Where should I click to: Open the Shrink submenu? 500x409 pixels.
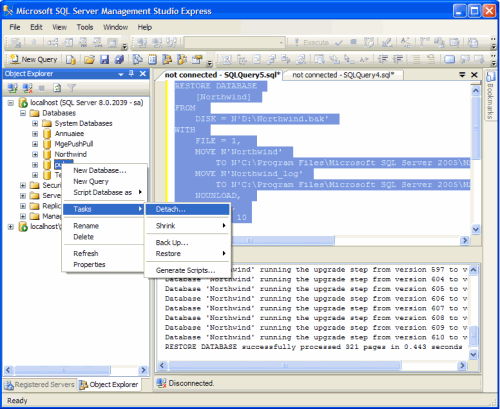(187, 226)
